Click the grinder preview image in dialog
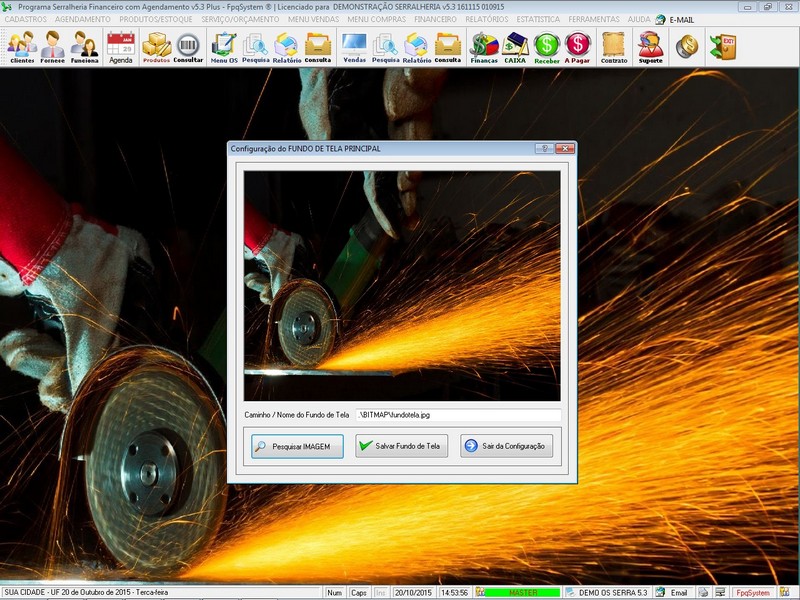The height and width of the screenshot is (600, 800). click(402, 286)
